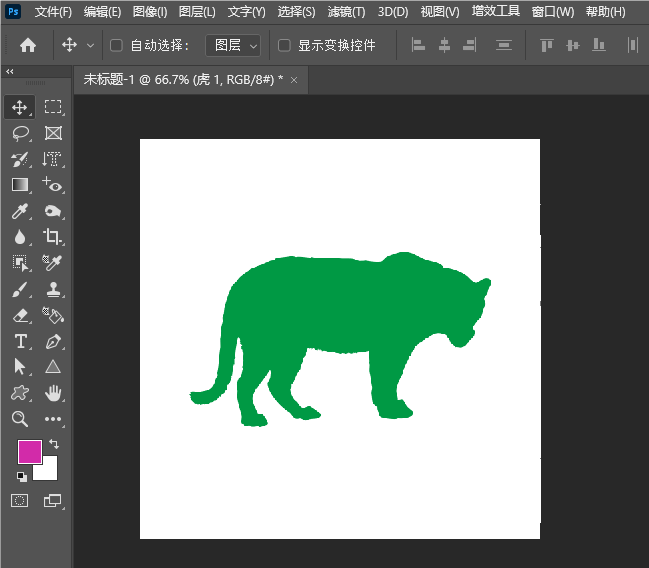Open the 窗口(W) menu
The width and height of the screenshot is (649, 568).
[553, 12]
